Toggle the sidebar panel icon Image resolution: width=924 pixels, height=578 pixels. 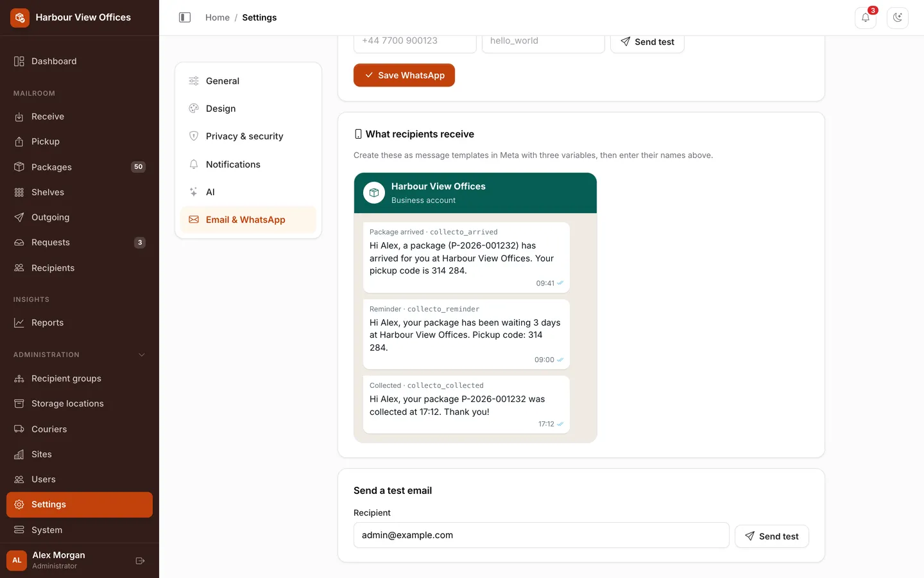click(185, 17)
